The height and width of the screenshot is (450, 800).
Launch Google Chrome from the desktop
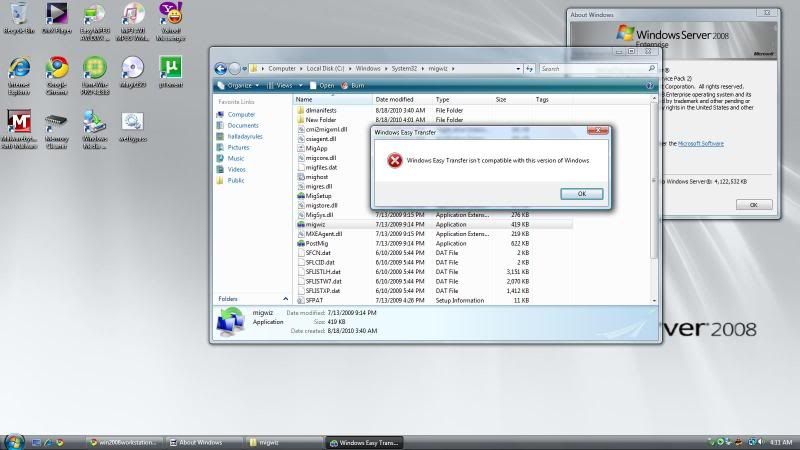point(57,74)
